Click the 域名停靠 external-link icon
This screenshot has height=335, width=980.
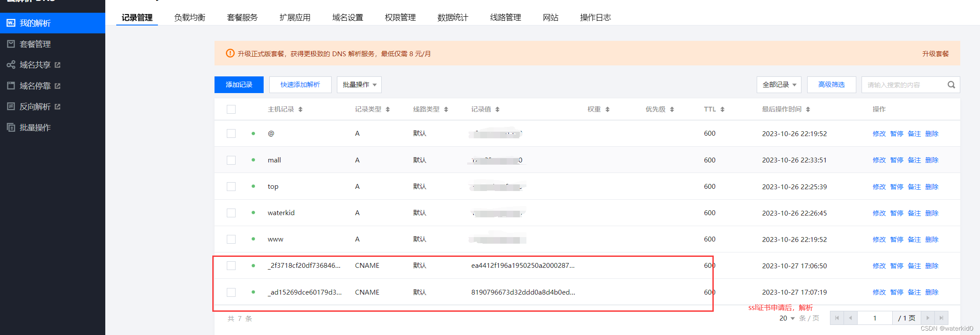click(57, 86)
